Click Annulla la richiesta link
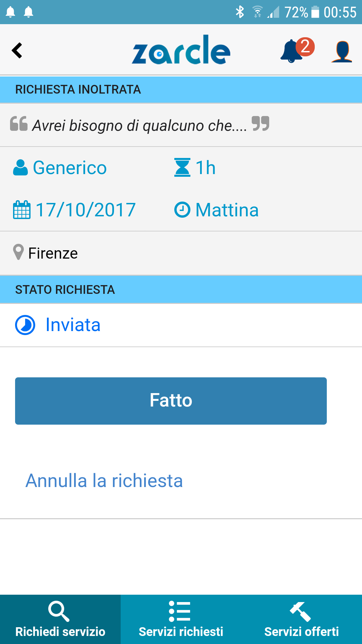362x644 pixels. pos(104,481)
